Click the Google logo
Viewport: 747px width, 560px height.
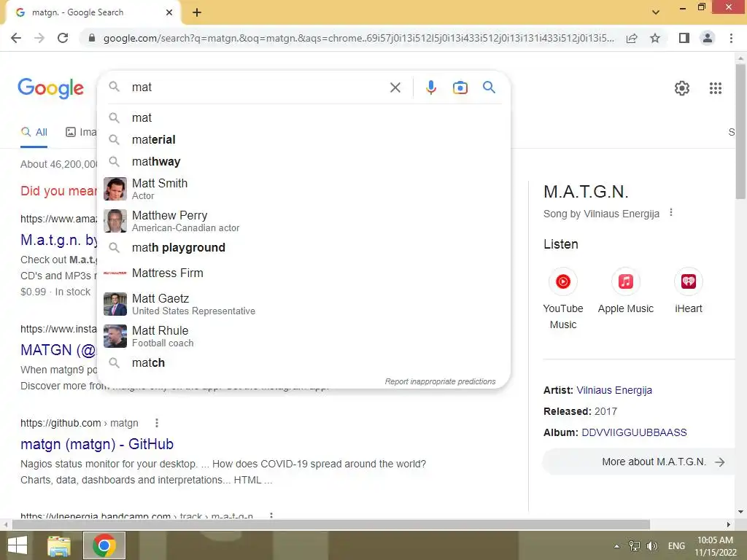click(50, 88)
